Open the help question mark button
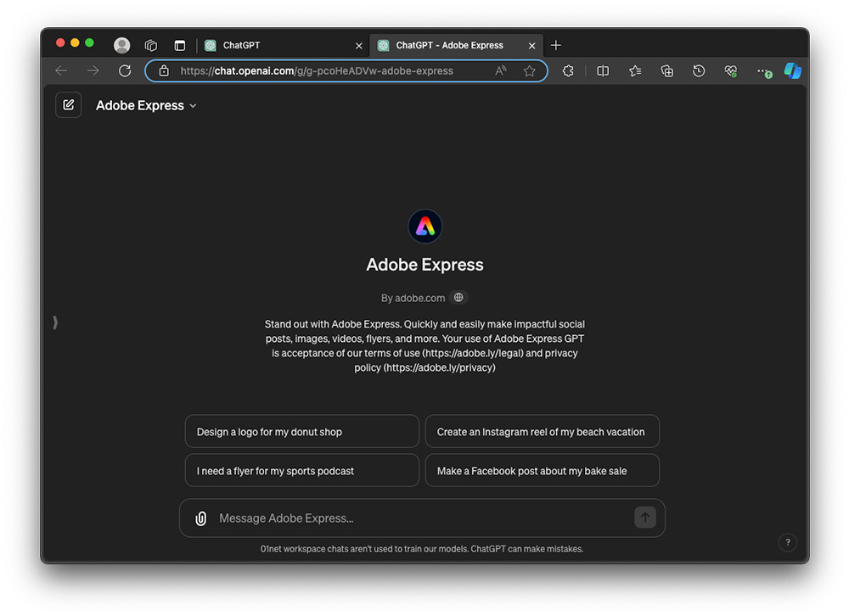The width and height of the screenshot is (849, 616). point(787,542)
